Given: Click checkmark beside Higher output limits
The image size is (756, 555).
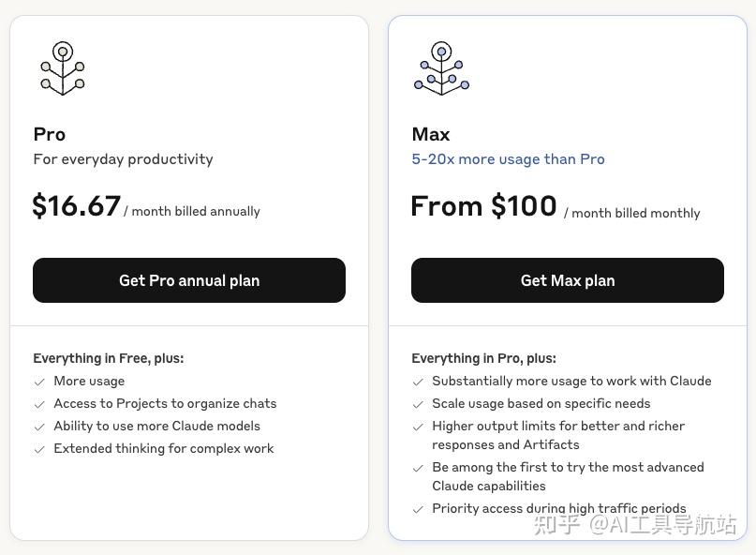Looking at the screenshot, I should click(x=418, y=427).
